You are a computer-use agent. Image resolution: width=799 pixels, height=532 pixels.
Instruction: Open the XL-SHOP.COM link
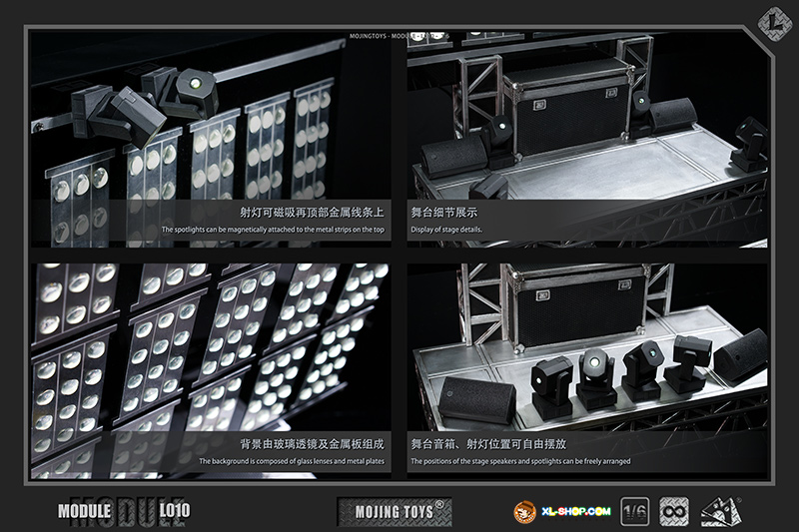coord(573,511)
